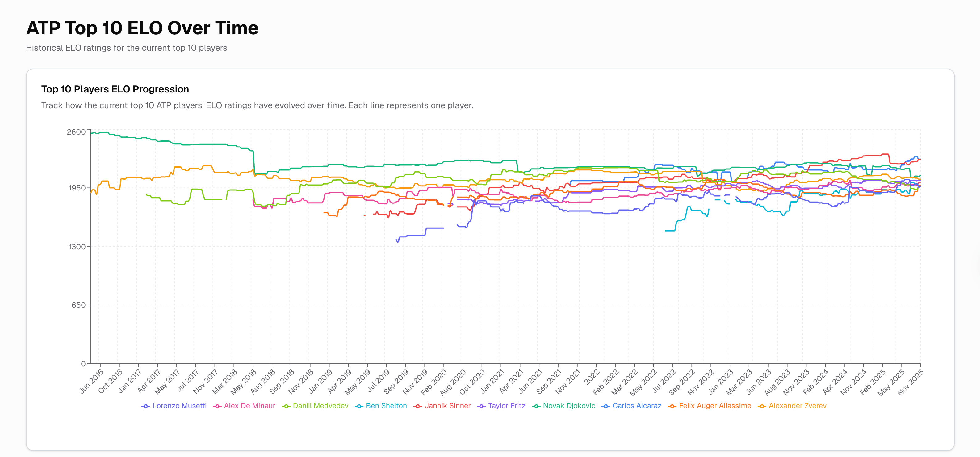Click Jannik Sinner's red legend marker
Image resolution: width=980 pixels, height=457 pixels.
(418, 406)
